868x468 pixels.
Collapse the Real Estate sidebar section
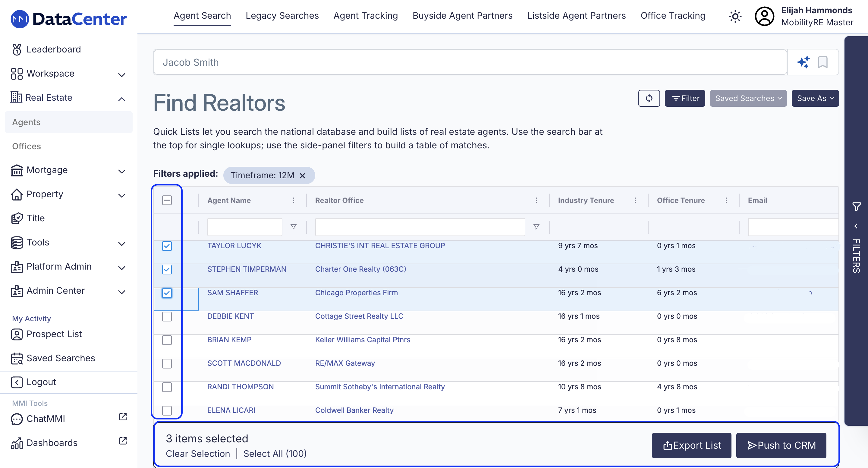[122, 99]
